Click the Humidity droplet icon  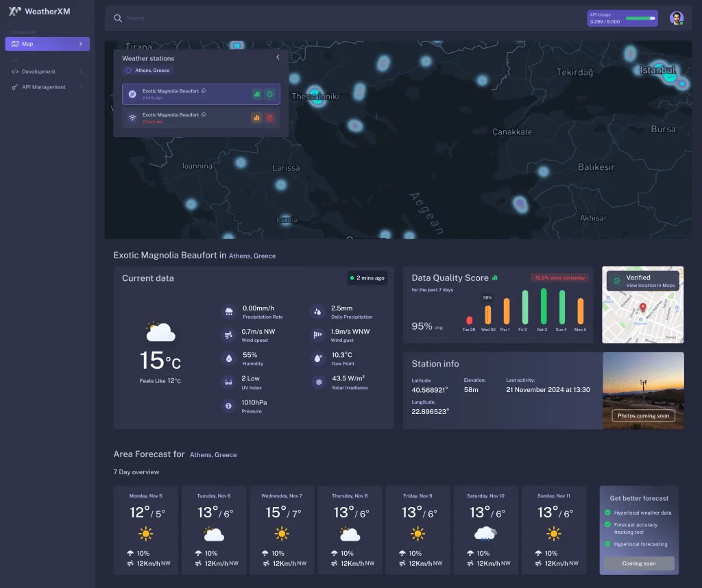coord(229,358)
